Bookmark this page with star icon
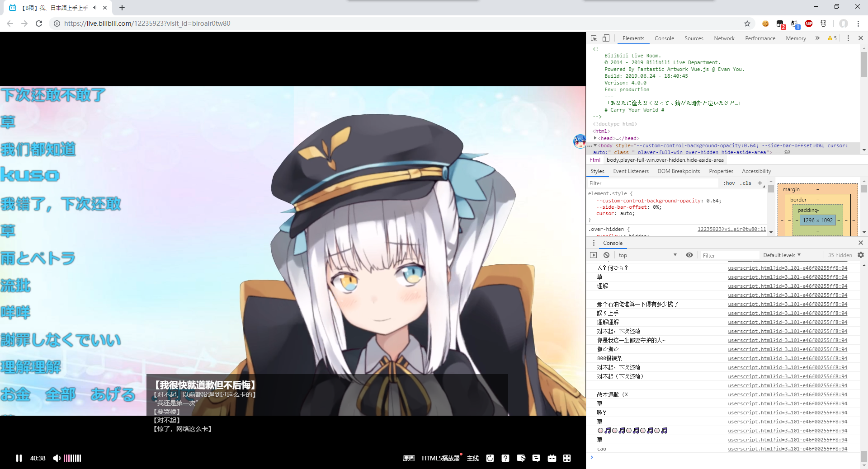868x469 pixels. click(747, 23)
